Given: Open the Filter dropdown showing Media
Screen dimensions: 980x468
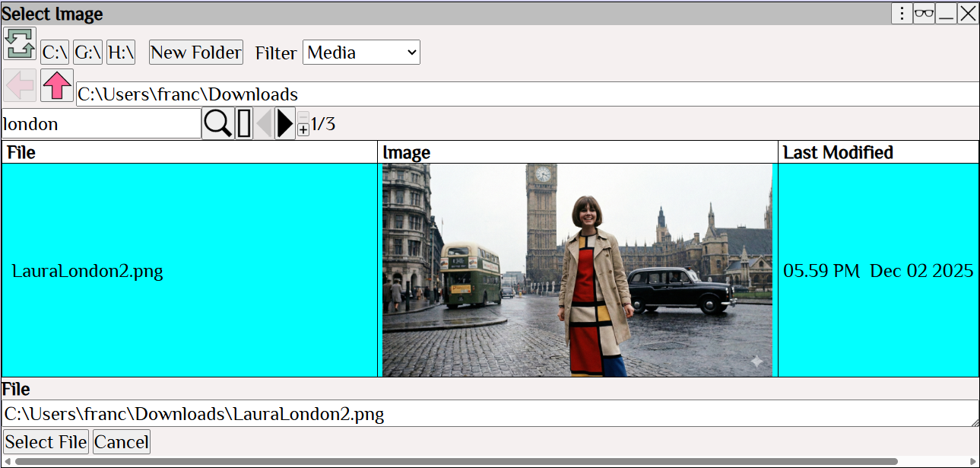Looking at the screenshot, I should pos(361,53).
